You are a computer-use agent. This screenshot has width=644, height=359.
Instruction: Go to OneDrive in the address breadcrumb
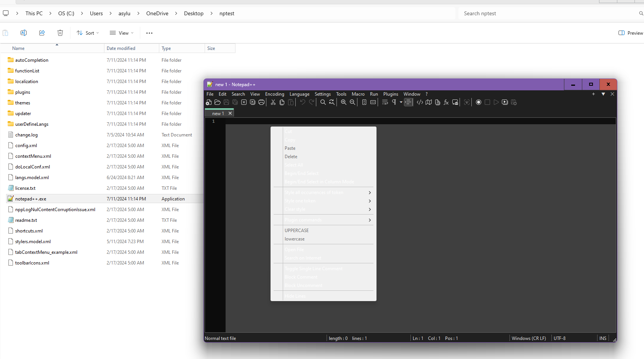click(x=157, y=13)
